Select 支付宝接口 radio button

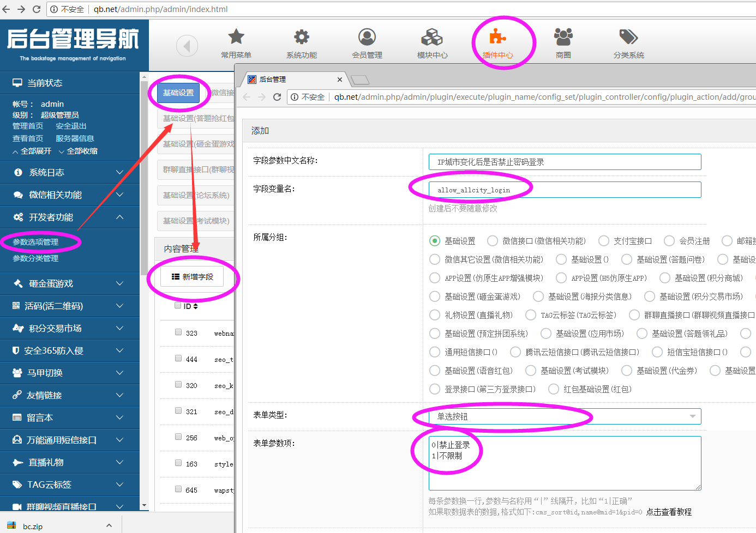tap(604, 241)
